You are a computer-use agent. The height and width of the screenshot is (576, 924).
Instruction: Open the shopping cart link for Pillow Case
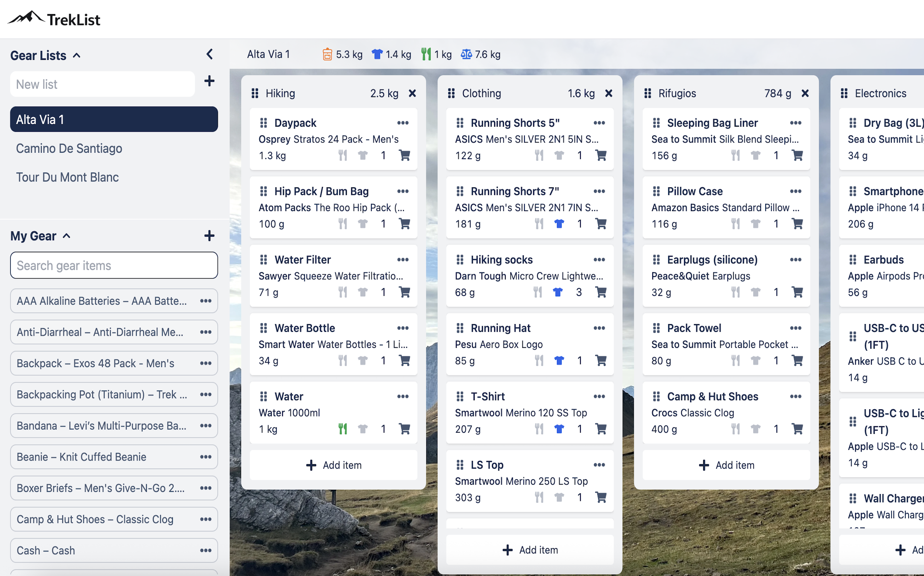[797, 224]
